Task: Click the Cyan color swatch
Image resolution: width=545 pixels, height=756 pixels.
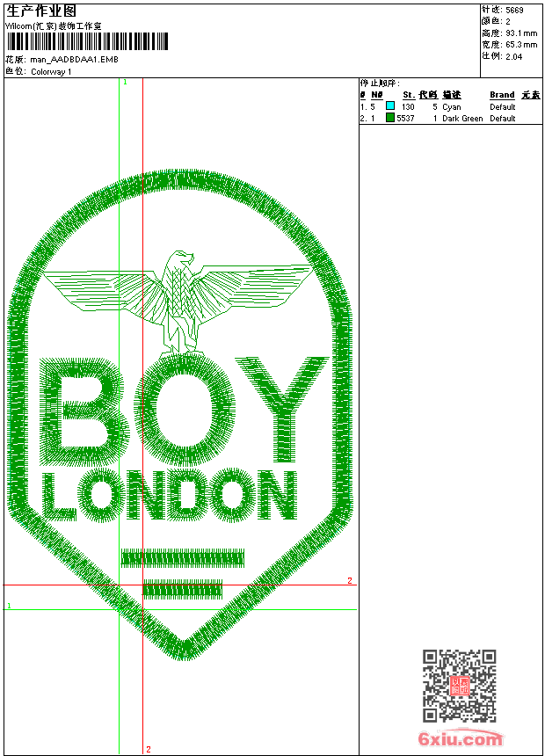Action: tap(390, 105)
